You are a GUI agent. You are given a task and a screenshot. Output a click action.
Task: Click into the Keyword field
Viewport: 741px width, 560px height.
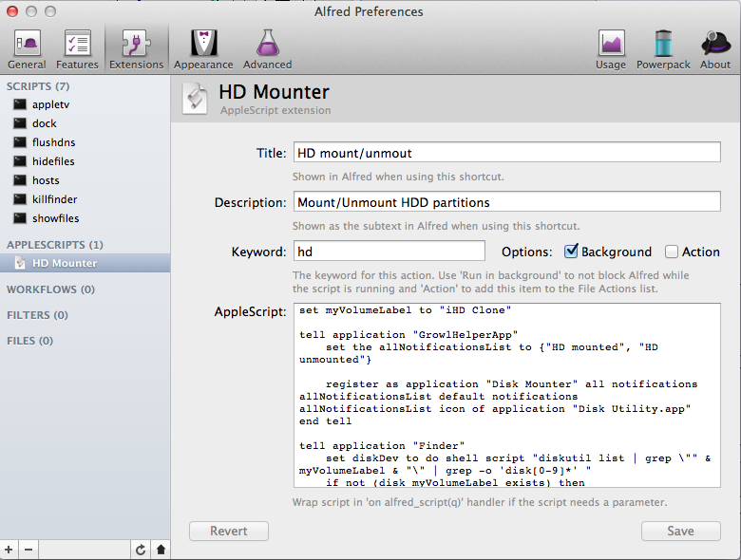[x=389, y=252]
